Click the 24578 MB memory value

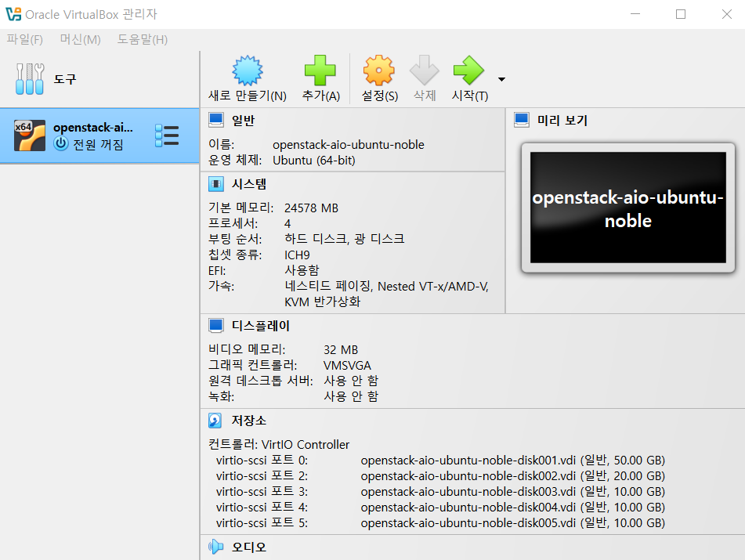coord(311,208)
